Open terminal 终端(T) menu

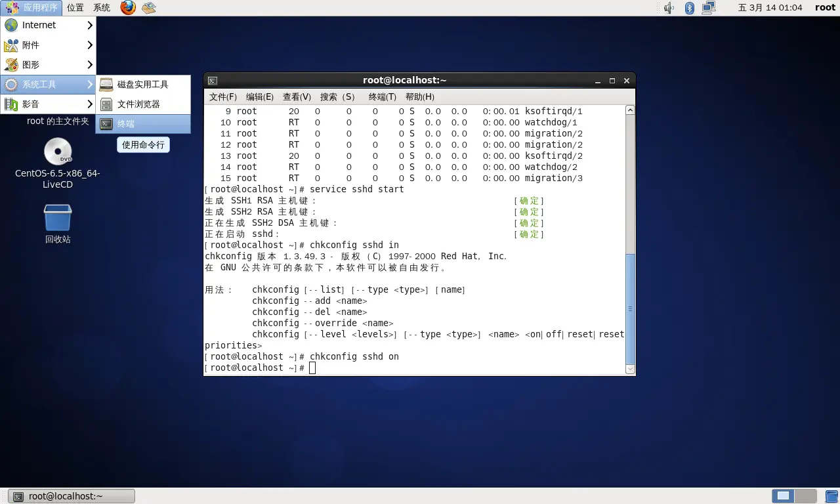383,96
